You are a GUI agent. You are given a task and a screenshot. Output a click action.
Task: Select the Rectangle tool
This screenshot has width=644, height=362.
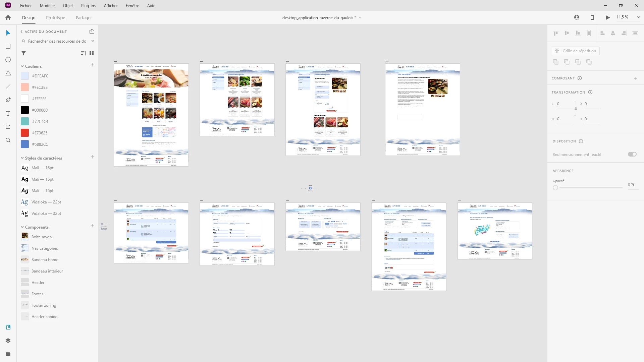tap(8, 46)
